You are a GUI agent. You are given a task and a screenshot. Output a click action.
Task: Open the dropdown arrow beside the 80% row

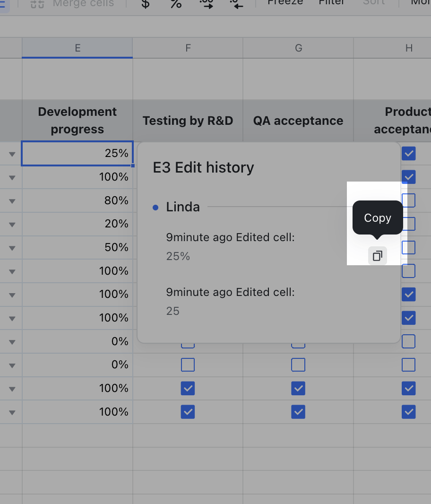[x=11, y=200]
